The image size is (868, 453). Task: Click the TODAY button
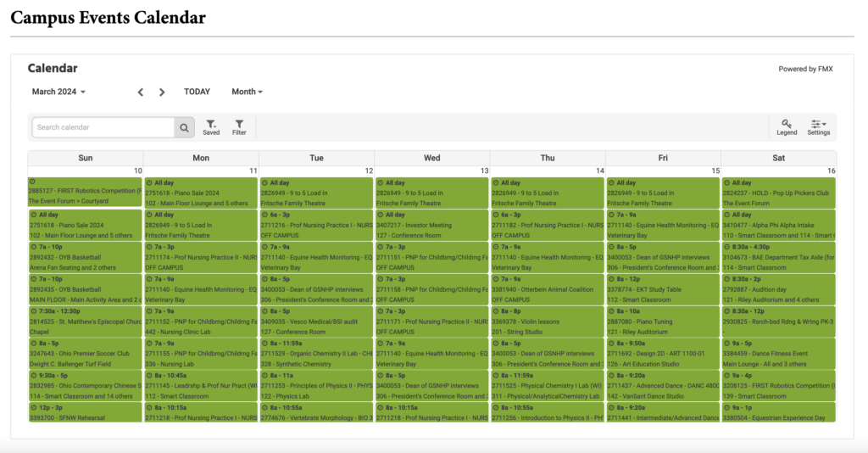click(x=197, y=92)
